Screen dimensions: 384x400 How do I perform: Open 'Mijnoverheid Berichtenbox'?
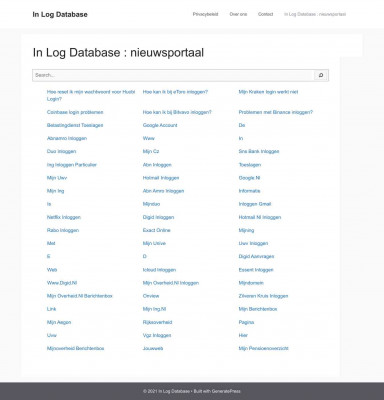pyautogui.click(x=75, y=348)
